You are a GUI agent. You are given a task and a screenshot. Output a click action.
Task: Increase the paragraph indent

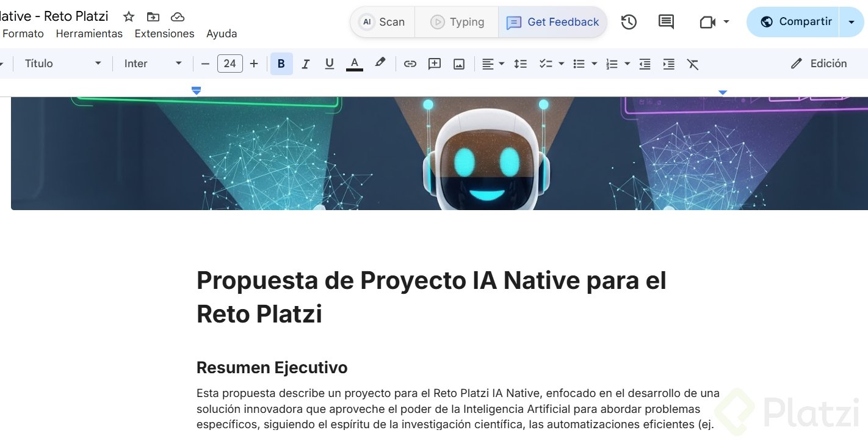click(669, 64)
